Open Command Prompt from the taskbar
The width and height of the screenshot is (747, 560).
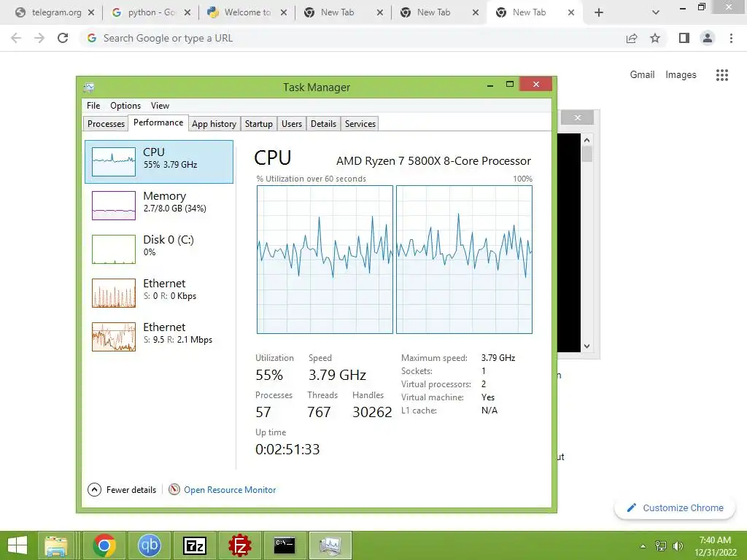[285, 545]
